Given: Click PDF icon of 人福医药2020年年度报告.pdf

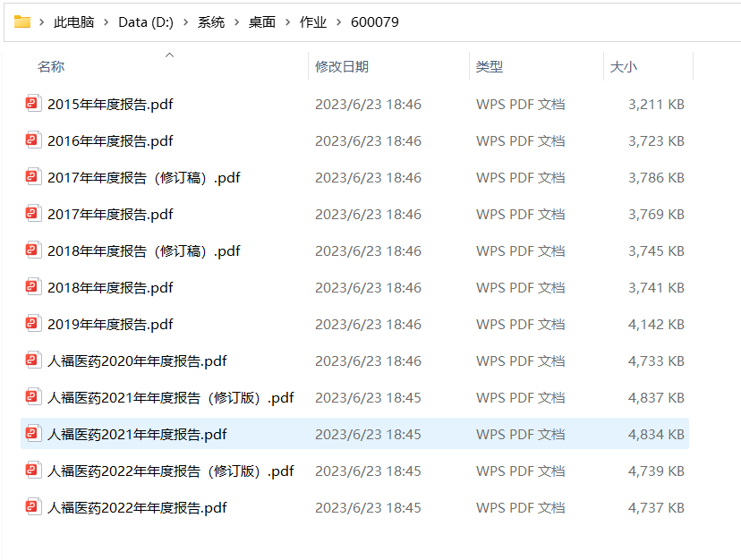Looking at the screenshot, I should [33, 361].
